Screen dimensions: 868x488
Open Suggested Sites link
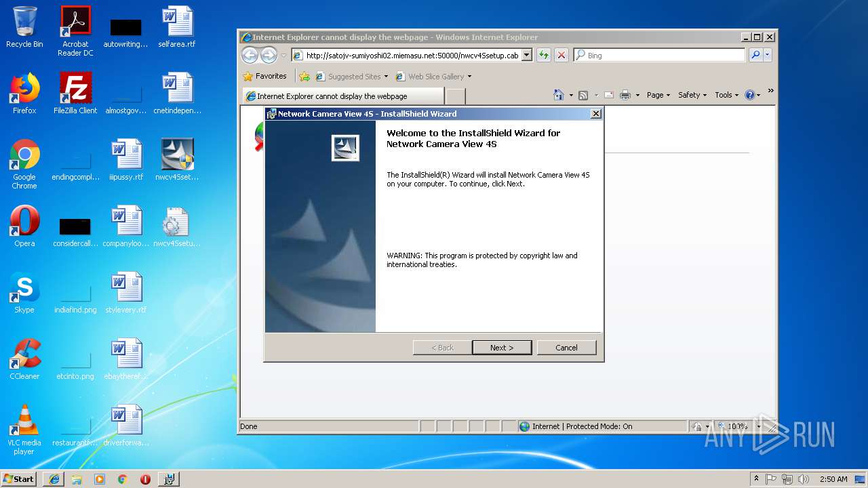pyautogui.click(x=351, y=77)
